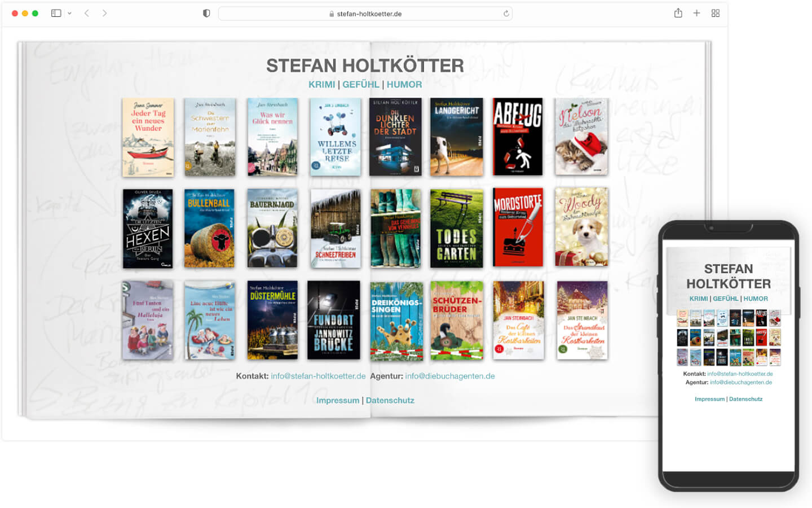Screen dimensions: 812x508
Task: Open the 'Das Strandhaus der kleinen Kostbarkeiten' cover
Action: pos(582,320)
